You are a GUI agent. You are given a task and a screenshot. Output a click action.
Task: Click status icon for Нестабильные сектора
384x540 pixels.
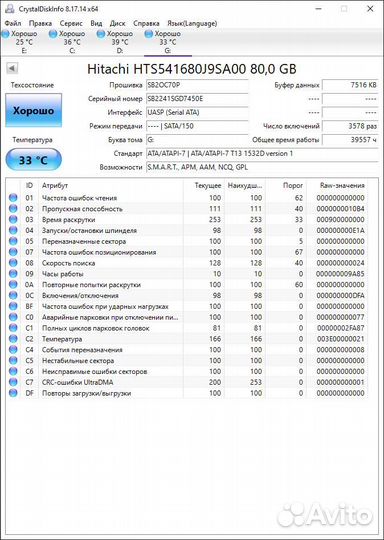[13, 361]
